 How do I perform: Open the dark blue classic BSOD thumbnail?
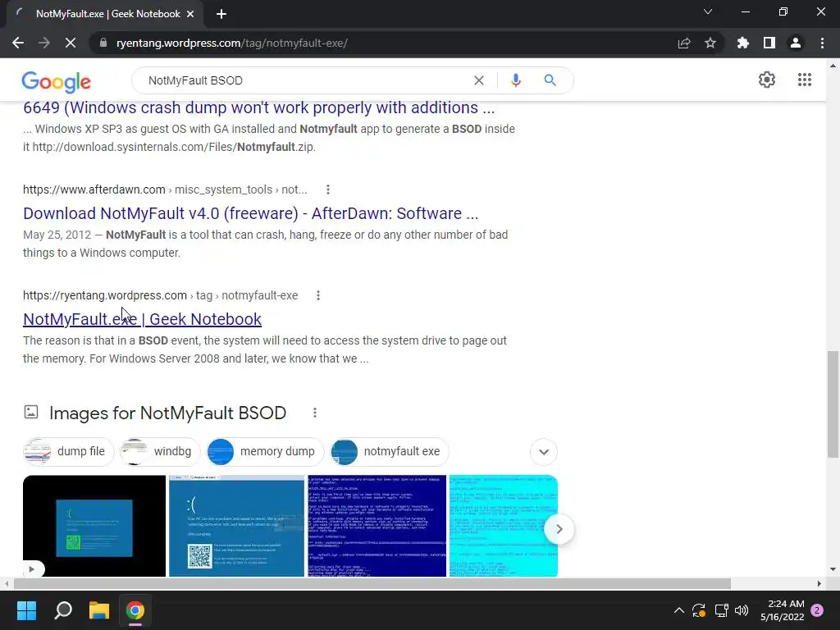(x=377, y=526)
